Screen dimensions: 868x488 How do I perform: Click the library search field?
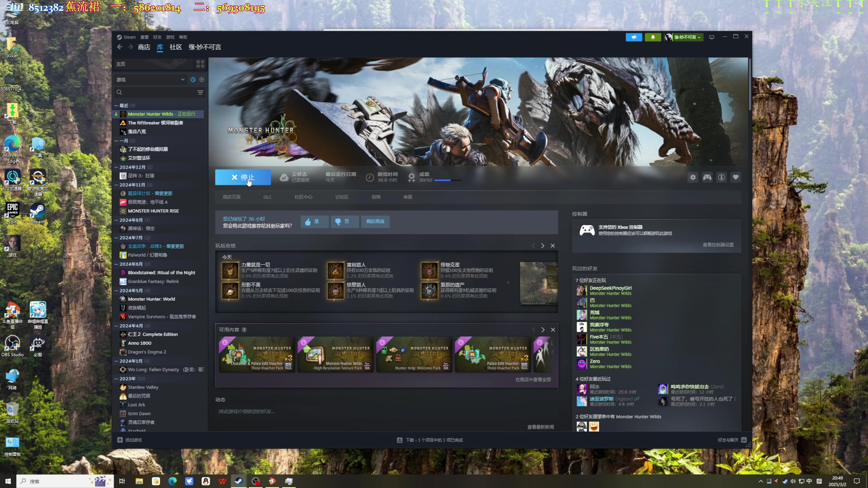(x=155, y=92)
